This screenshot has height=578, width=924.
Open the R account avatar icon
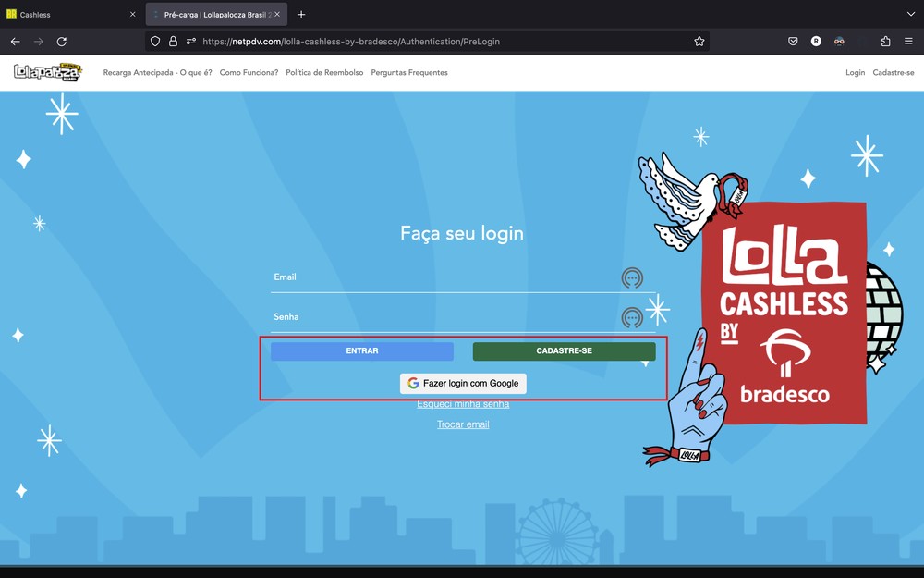815,41
